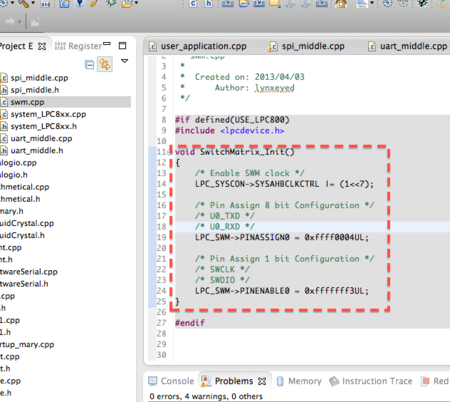Open the spi_middle.cpp editor tab
Screen dimensions: 450x402
pos(313,46)
